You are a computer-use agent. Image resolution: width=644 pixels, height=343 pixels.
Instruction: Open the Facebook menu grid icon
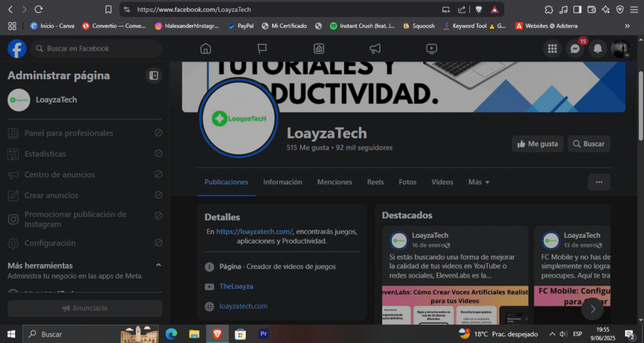552,49
